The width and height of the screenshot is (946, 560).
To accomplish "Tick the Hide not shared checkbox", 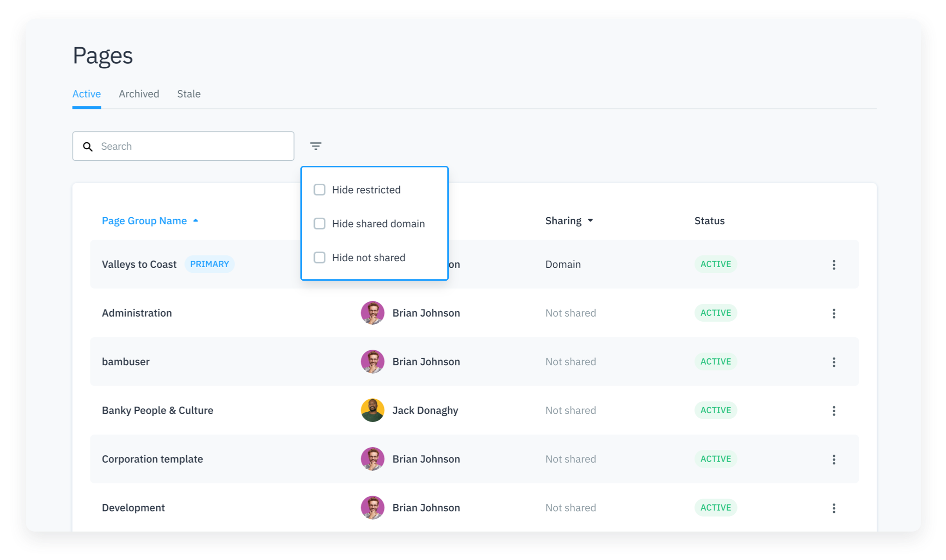I will 320,258.
